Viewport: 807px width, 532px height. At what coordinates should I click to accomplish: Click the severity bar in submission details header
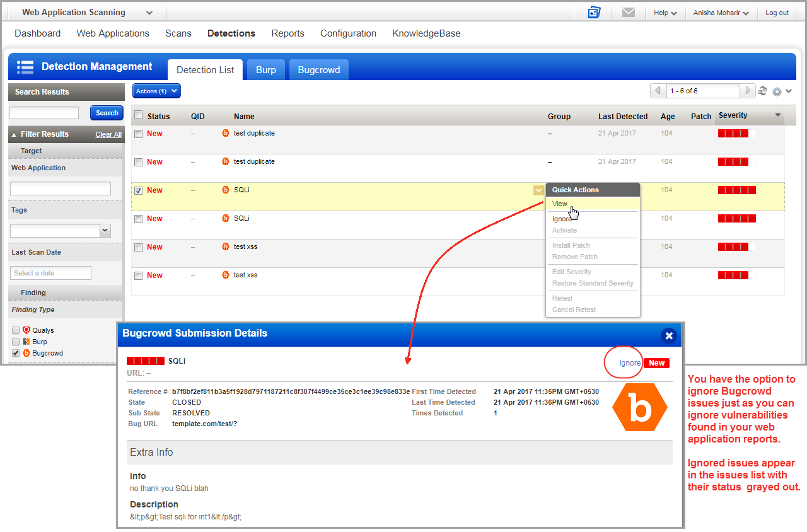[146, 361]
